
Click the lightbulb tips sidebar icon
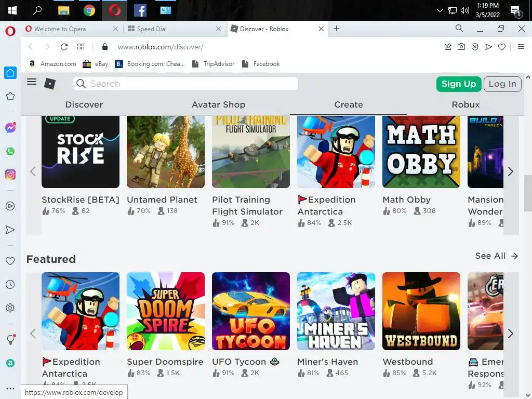10,339
